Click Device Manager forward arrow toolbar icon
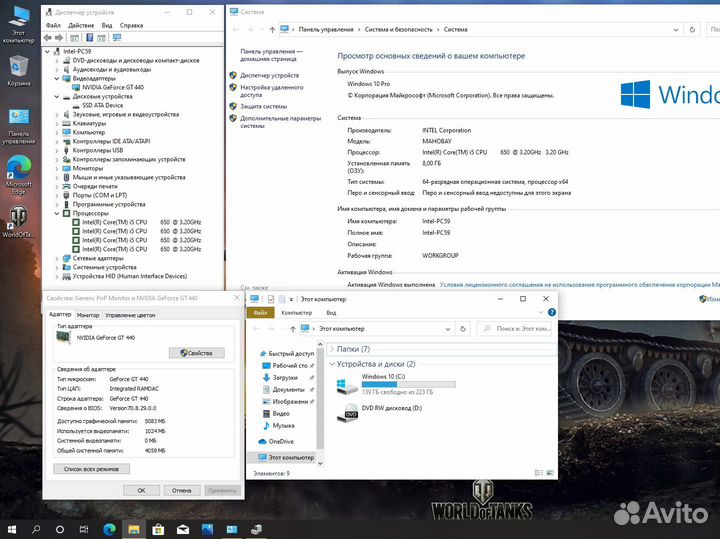This screenshot has width=720, height=539. coord(59,38)
